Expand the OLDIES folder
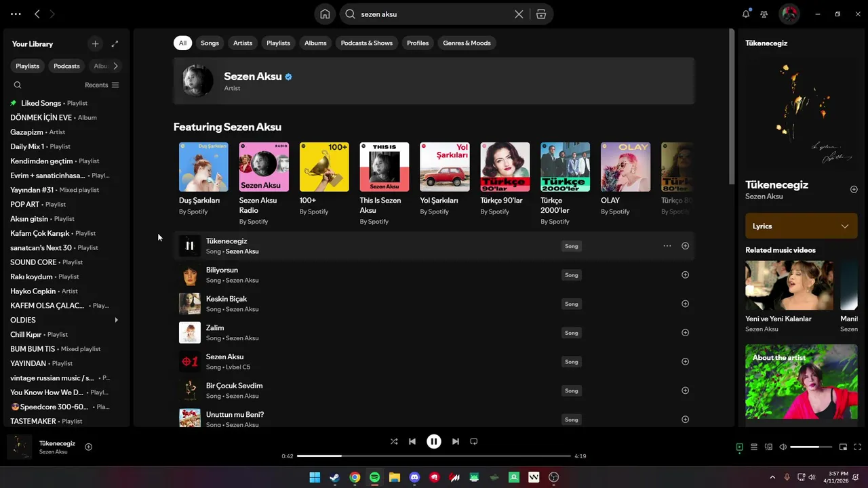The image size is (868, 488). [116, 320]
